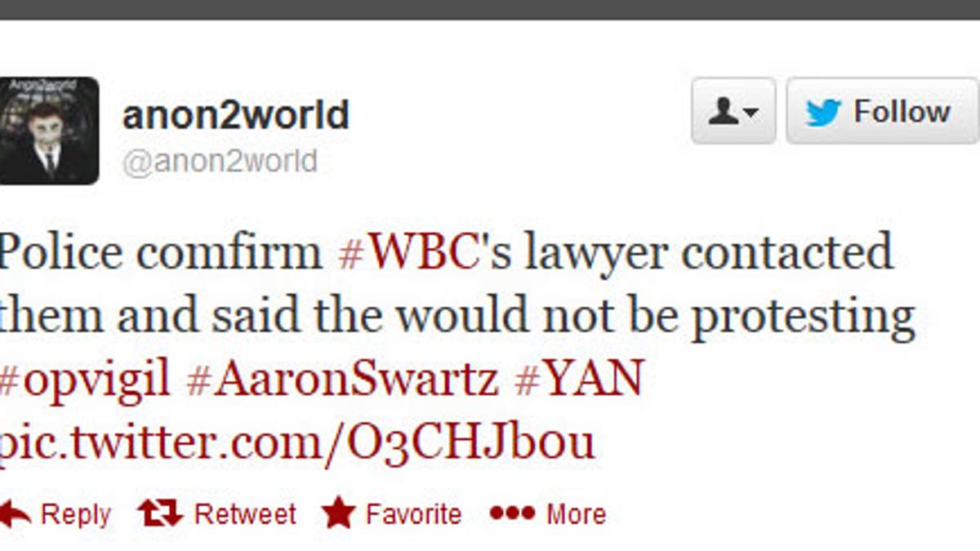Follow the anon2world account
980x551 pixels.
pyautogui.click(x=883, y=111)
